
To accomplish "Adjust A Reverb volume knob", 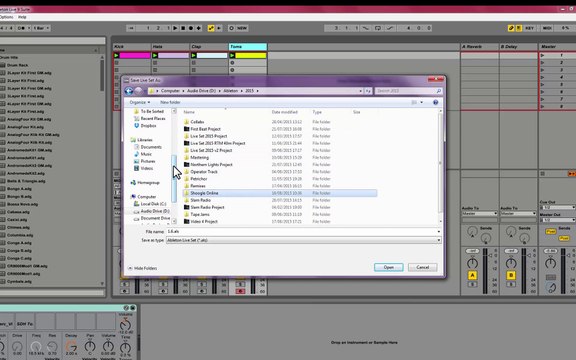I will click(472, 263).
